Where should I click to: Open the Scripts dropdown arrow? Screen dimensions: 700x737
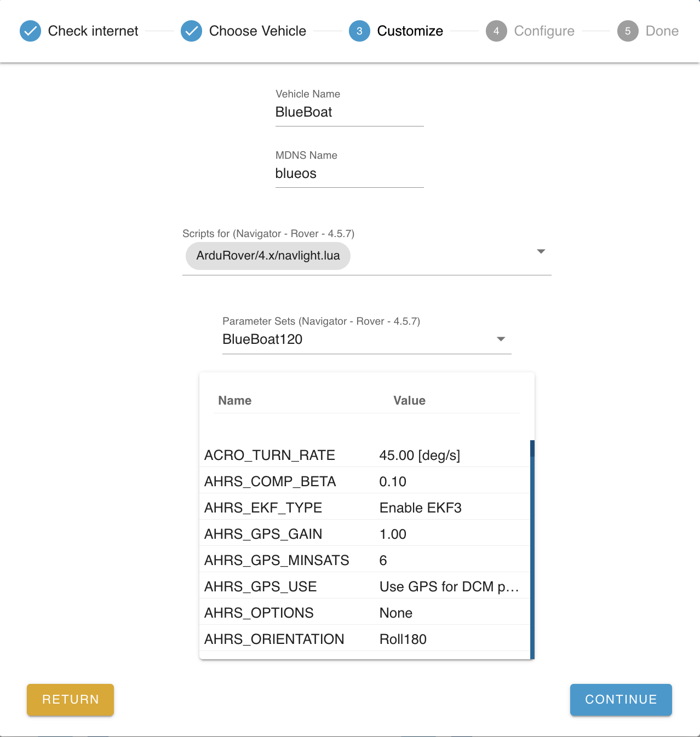[541, 251]
